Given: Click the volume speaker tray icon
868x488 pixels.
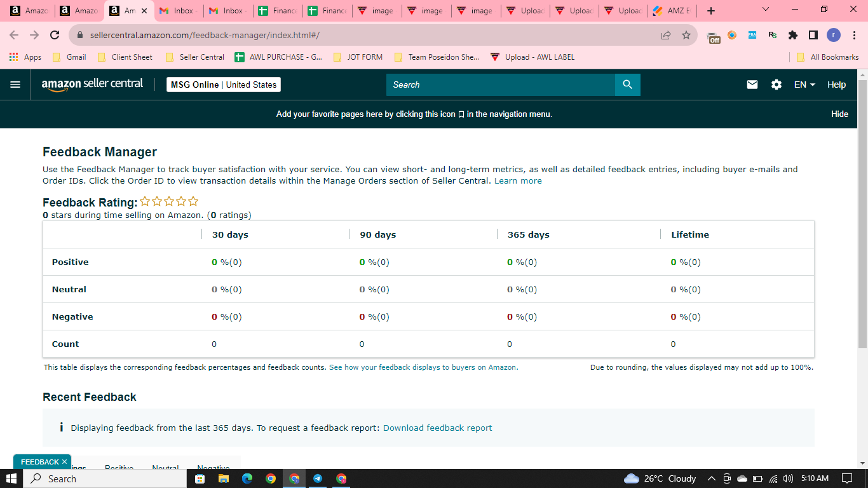Looking at the screenshot, I should click(x=788, y=478).
